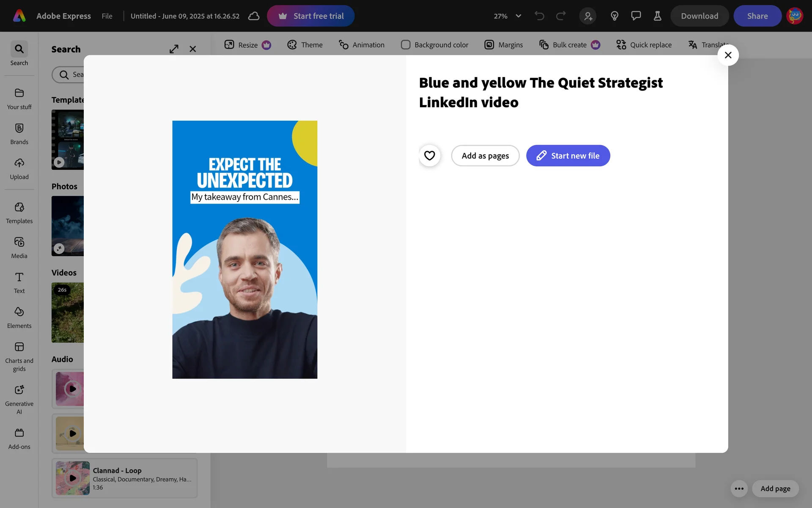Expand the Search panel with arrows icon
Image resolution: width=812 pixels, height=508 pixels.
click(174, 49)
